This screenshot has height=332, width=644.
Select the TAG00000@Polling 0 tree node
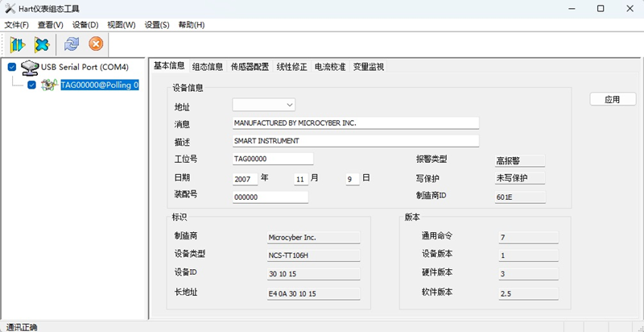coord(100,85)
